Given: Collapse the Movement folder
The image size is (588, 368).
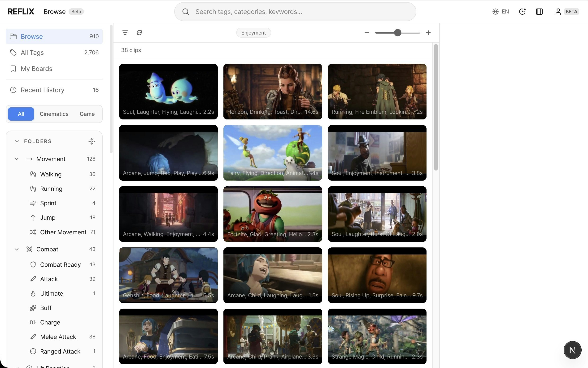Looking at the screenshot, I should (x=16, y=159).
